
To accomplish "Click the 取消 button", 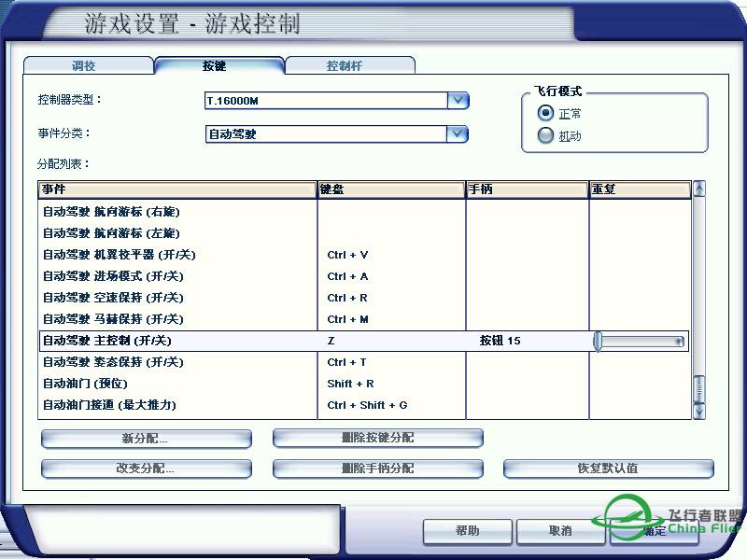I will click(560, 531).
